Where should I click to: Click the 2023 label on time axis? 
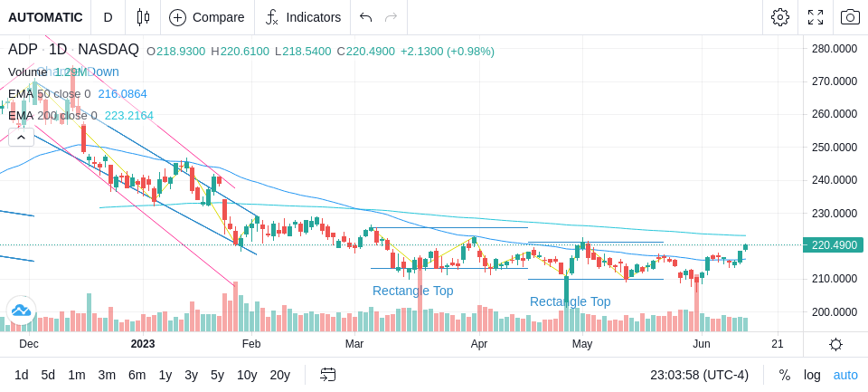(143, 344)
